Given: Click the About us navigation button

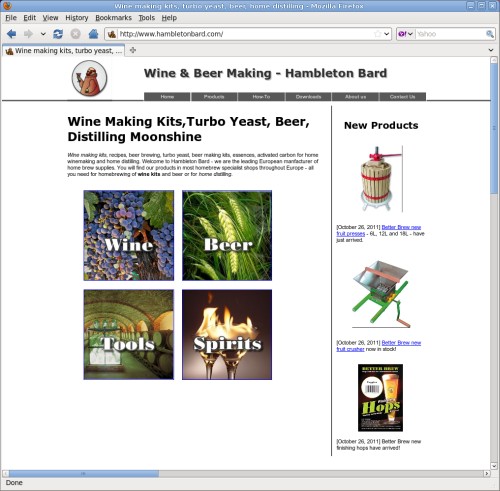Looking at the screenshot, I should coord(355,97).
